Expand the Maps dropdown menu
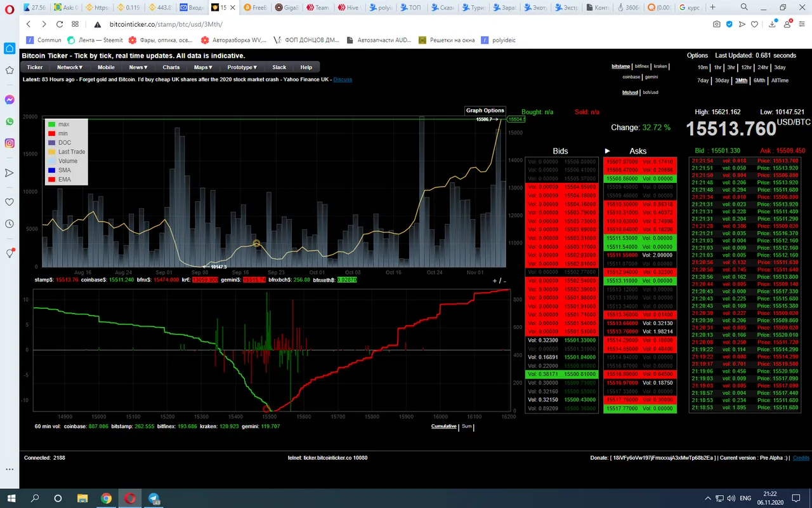 [x=204, y=67]
